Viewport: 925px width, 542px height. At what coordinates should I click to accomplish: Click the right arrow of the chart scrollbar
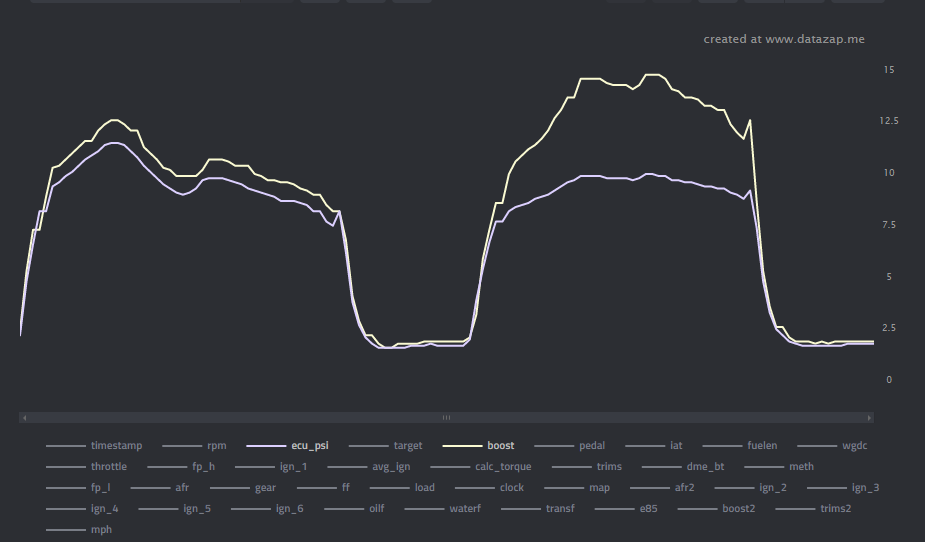click(x=869, y=417)
